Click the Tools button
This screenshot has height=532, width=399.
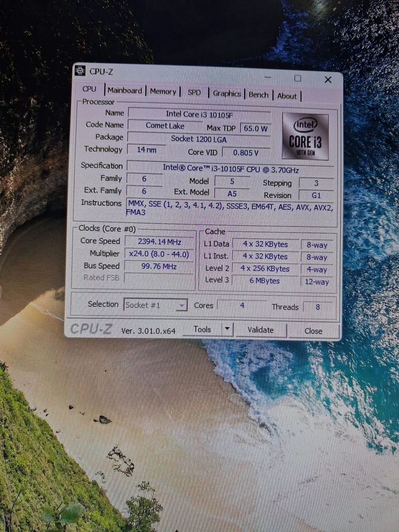click(x=202, y=329)
